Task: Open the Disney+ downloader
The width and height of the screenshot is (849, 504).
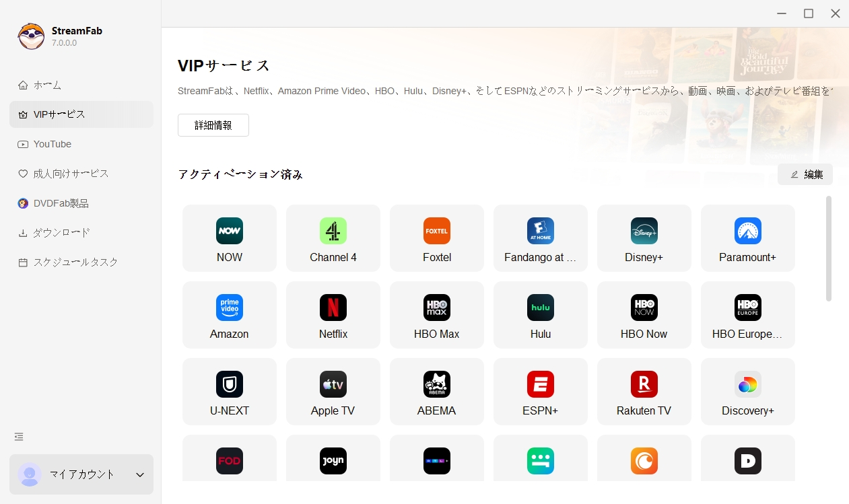Action: pos(644,238)
